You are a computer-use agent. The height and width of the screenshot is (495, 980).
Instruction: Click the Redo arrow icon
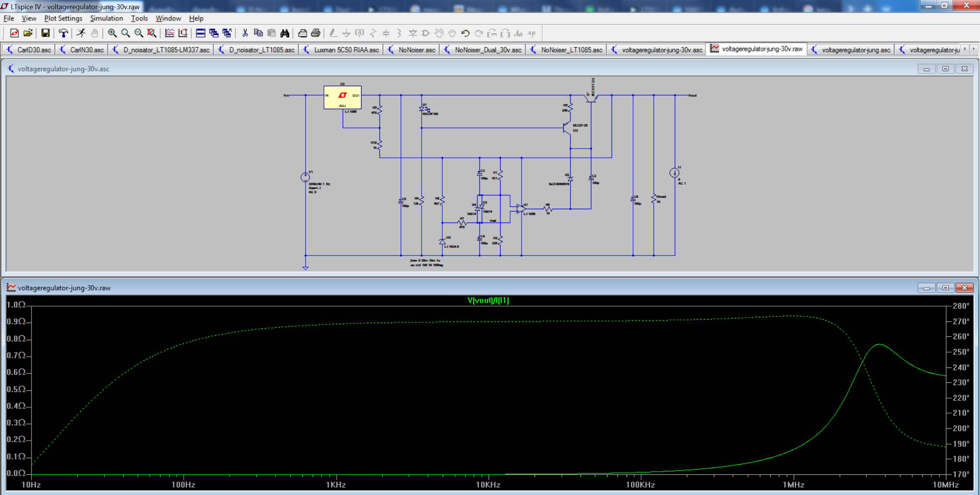coord(479,33)
